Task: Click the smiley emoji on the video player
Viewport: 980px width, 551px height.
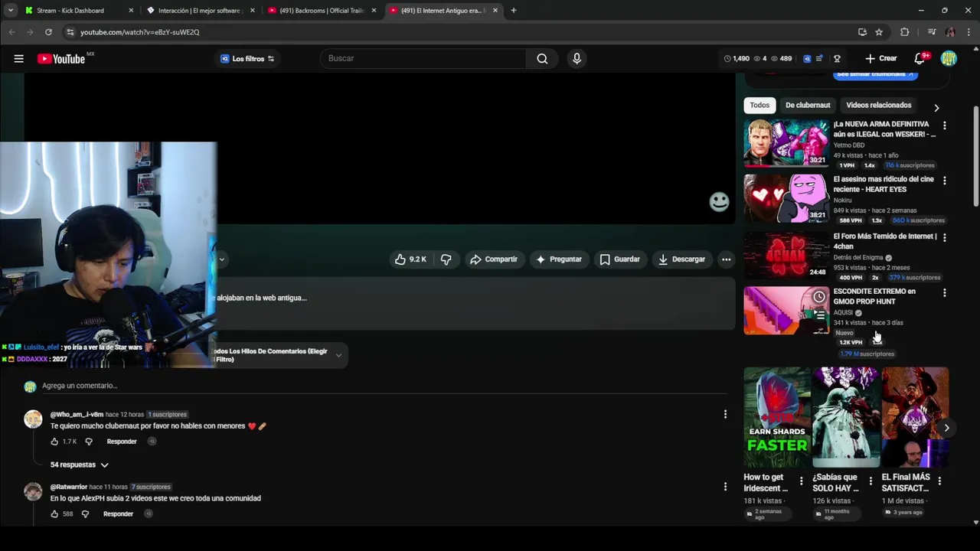Action: coord(719,201)
